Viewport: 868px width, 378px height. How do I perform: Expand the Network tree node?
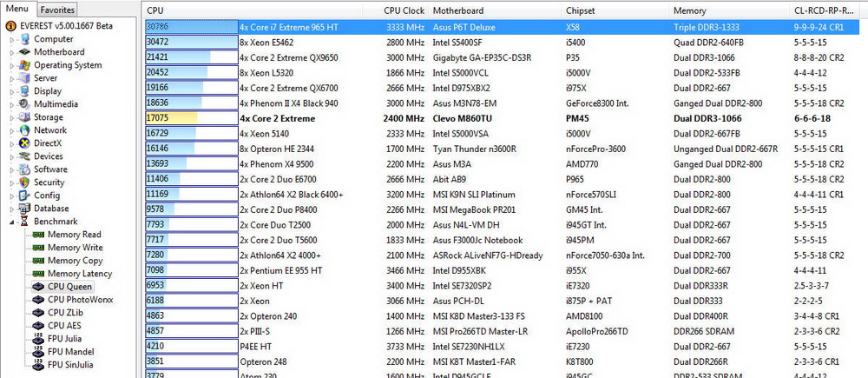click(x=12, y=131)
